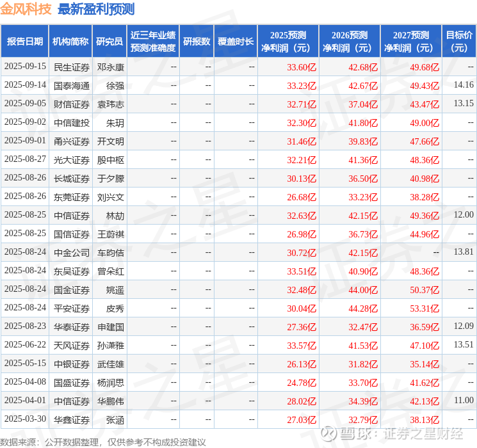Click the 24.78亿 forecast for 国盛证券

click(302, 383)
